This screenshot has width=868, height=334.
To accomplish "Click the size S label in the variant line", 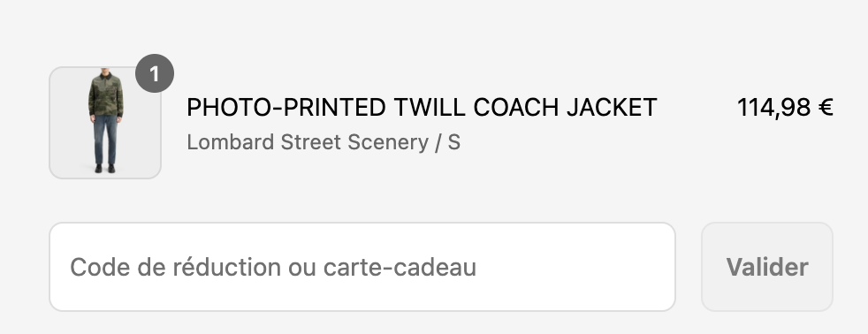I will [454, 142].
